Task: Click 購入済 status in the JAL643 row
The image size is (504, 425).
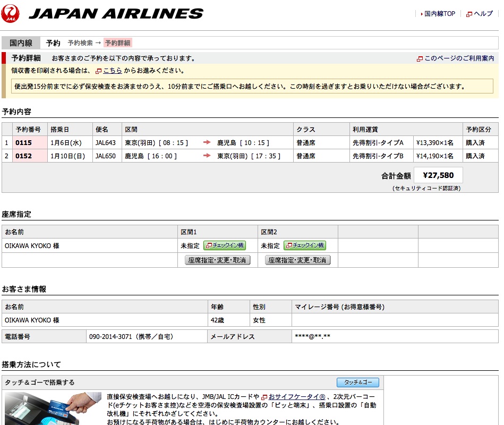Action: click(475, 143)
